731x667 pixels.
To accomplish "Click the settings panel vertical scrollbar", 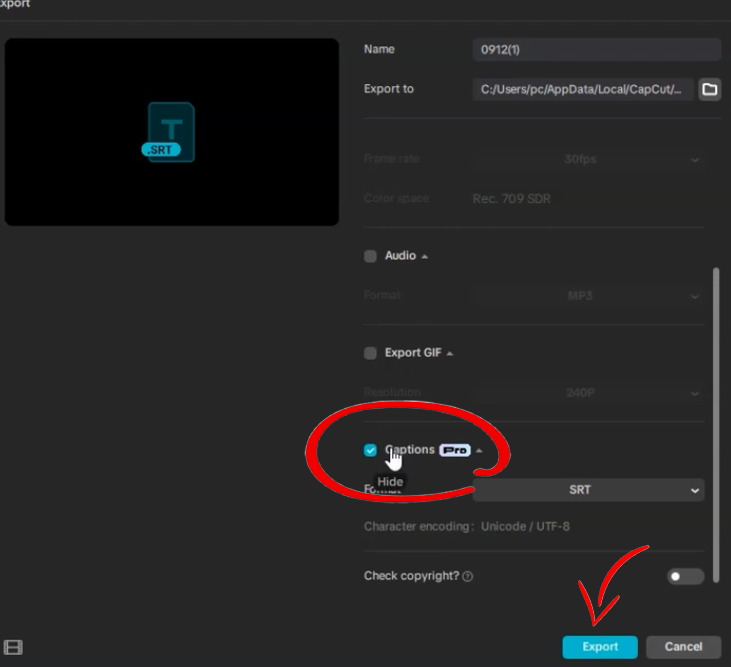I will (x=716, y=425).
